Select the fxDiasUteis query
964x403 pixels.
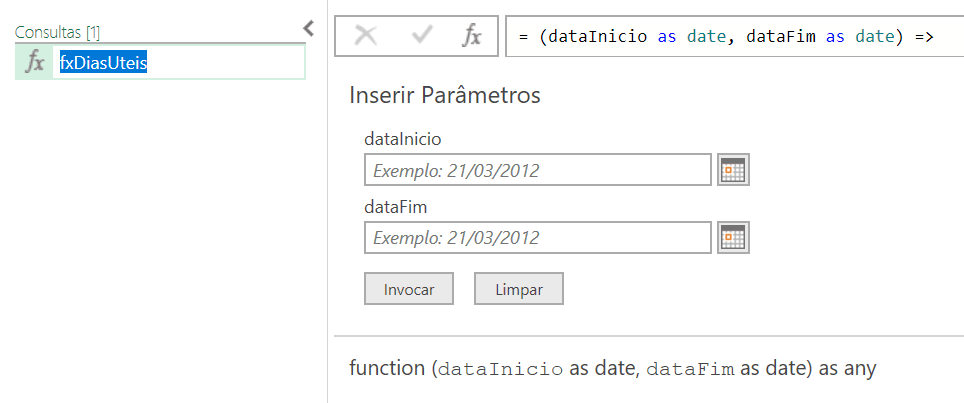click(x=160, y=63)
